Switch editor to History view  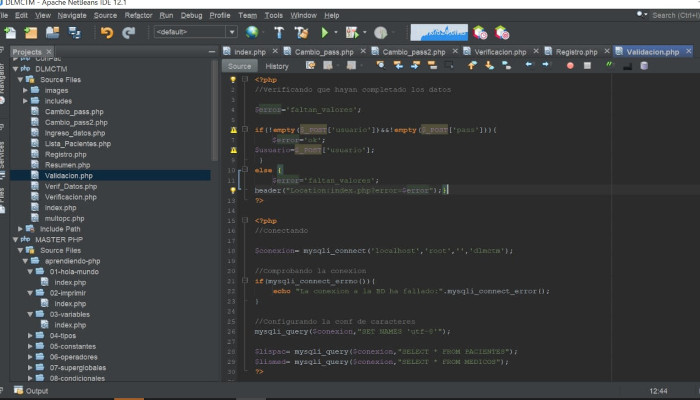pos(277,66)
